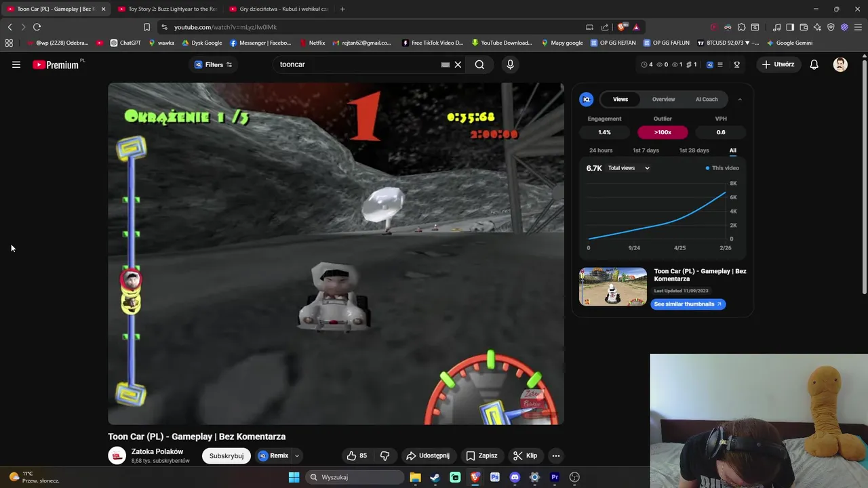Select the 24 hours time range

tap(601, 150)
